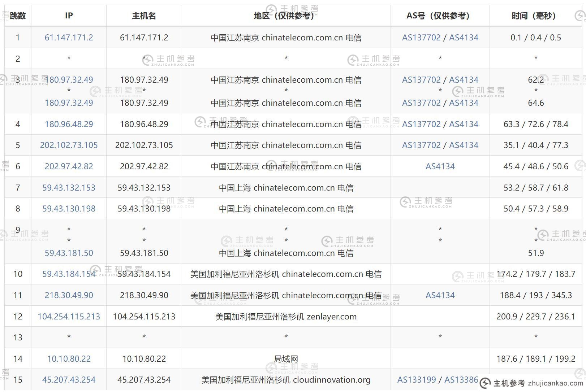
Task: Select the 局域网 region cell
Action: (286, 359)
